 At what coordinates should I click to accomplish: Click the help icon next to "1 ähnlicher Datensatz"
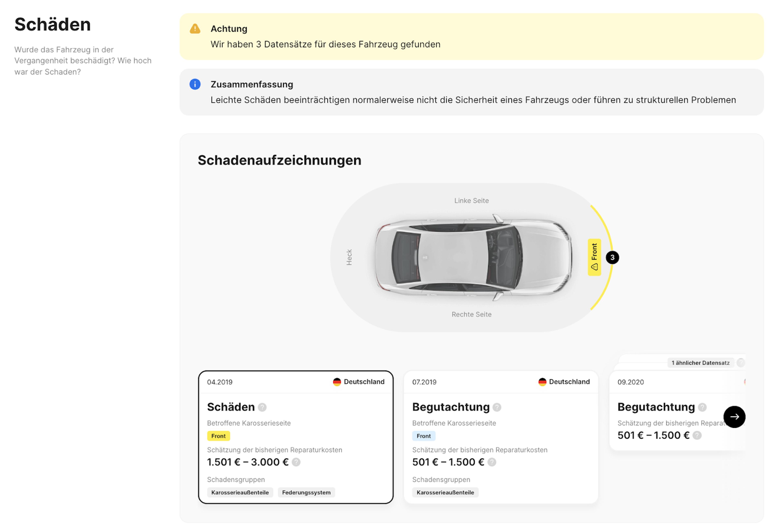click(x=741, y=363)
